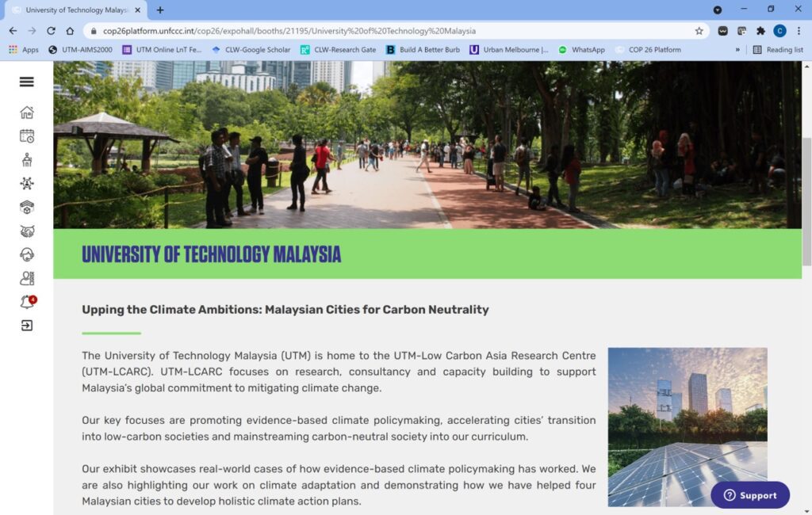Click the address bar URL field
The height and width of the screenshot is (515, 812).
click(x=396, y=31)
